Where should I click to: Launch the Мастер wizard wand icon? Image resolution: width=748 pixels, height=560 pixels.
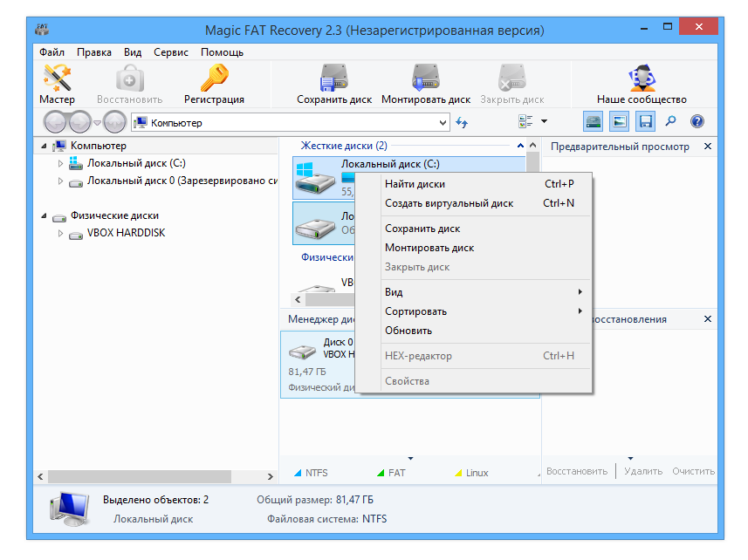tap(57, 78)
